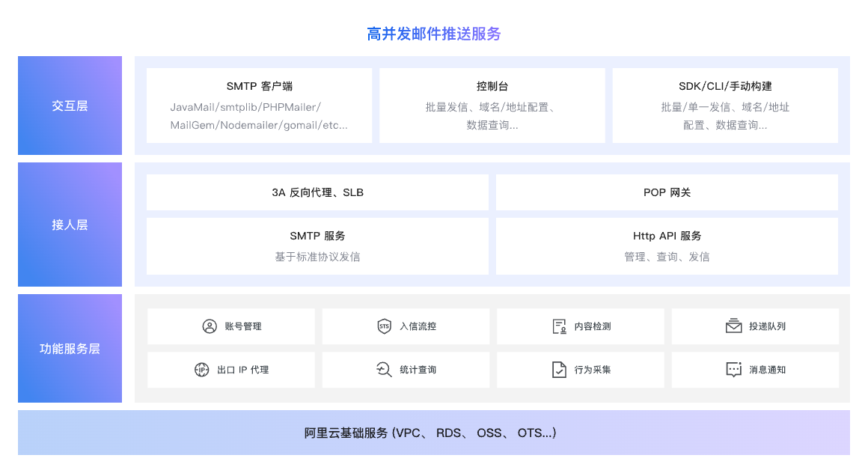868x473 pixels.
Task: Open the SMTP 客户端 card
Action: (259, 106)
